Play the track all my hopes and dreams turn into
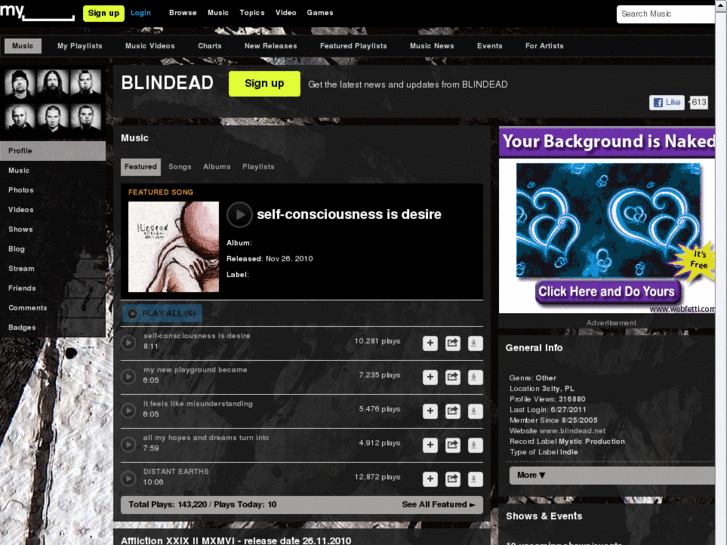 coord(128,444)
